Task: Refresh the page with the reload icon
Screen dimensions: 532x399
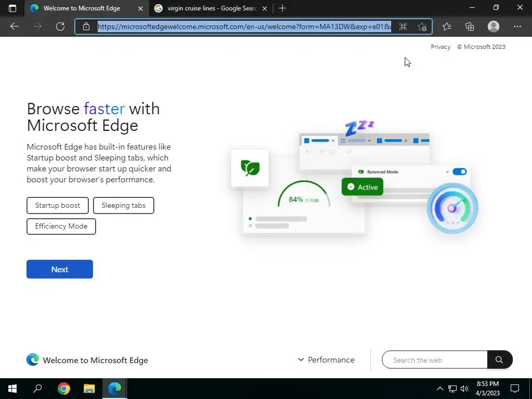Action: 60,26
